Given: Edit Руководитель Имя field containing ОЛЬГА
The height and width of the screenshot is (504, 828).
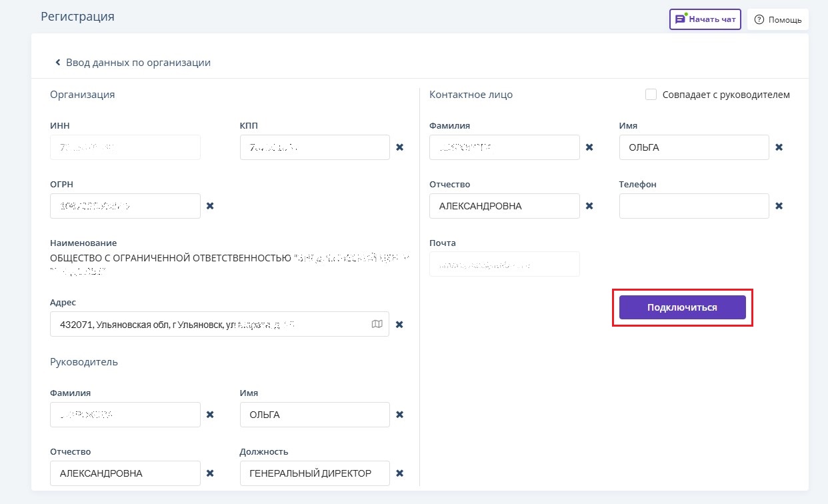Looking at the screenshot, I should click(315, 415).
